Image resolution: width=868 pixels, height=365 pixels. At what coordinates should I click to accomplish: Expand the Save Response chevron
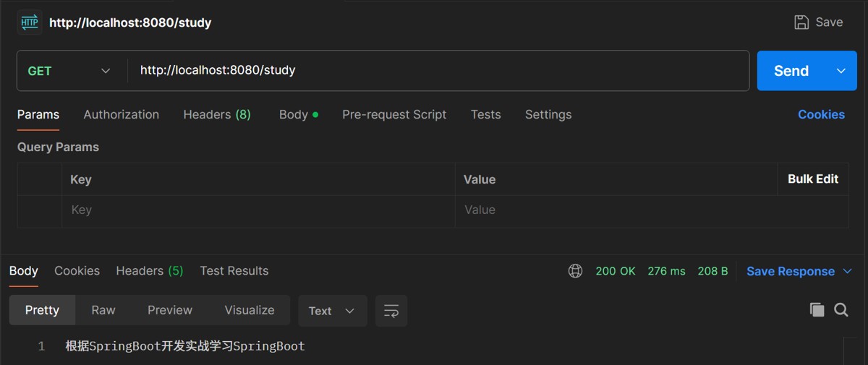pyautogui.click(x=848, y=272)
